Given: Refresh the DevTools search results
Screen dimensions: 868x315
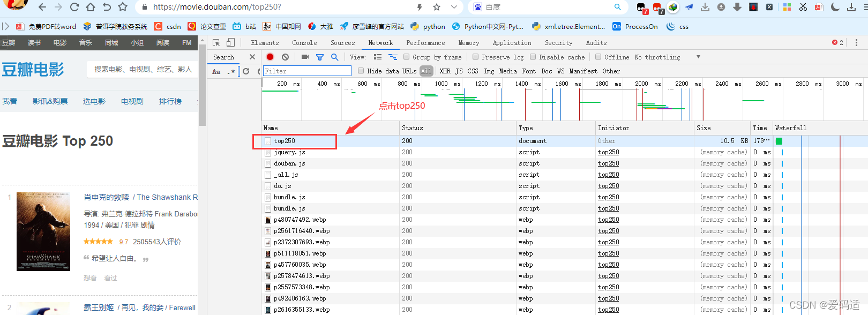Looking at the screenshot, I should 246,71.
